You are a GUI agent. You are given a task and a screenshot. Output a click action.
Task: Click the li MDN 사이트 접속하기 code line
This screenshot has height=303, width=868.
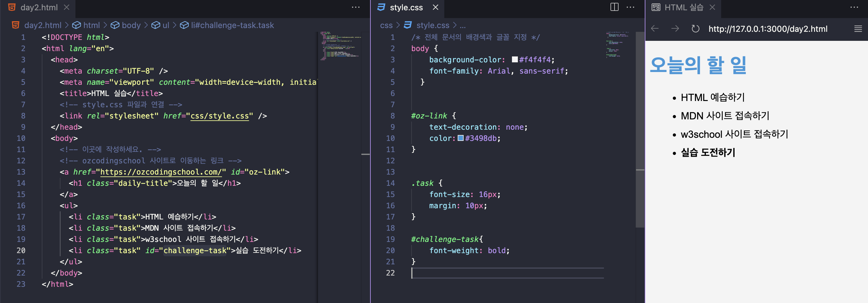click(x=152, y=228)
